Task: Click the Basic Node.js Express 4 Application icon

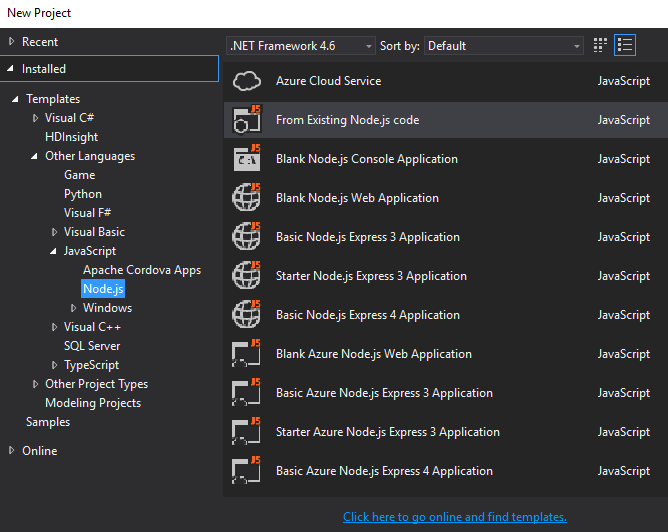Action: click(x=247, y=314)
